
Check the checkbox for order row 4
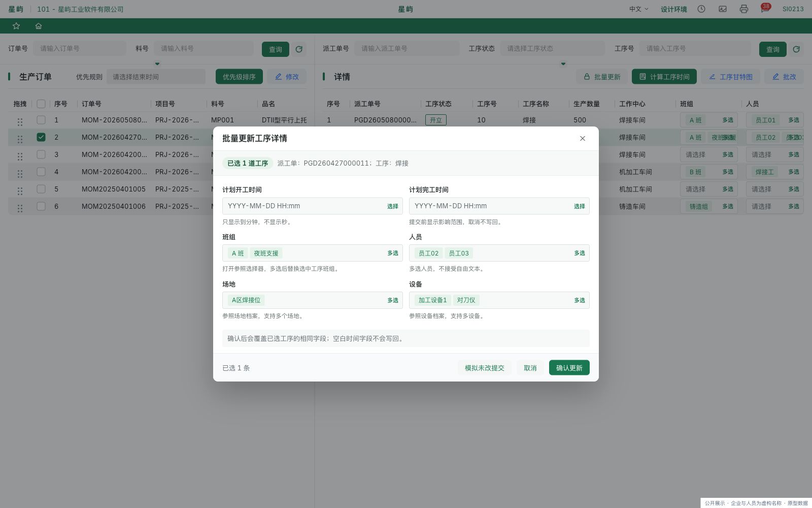[x=41, y=172]
